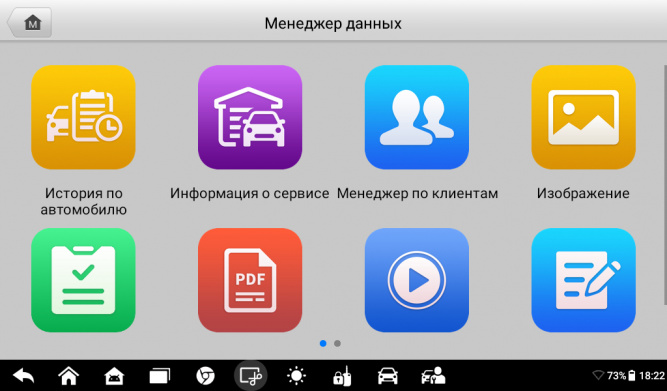This screenshot has width=667, height=391.
Task: Open the blue video play icon
Action: point(417,280)
